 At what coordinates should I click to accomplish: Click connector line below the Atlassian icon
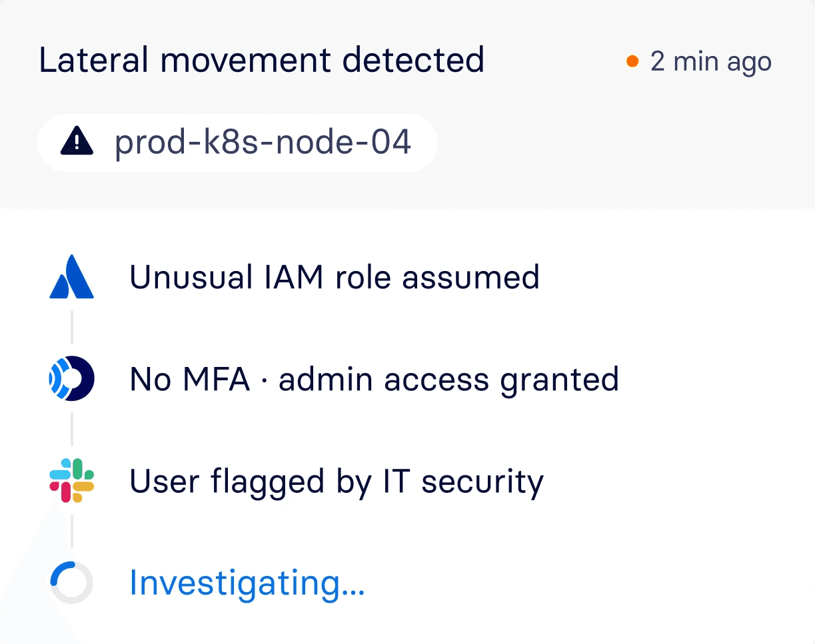pos(72,328)
